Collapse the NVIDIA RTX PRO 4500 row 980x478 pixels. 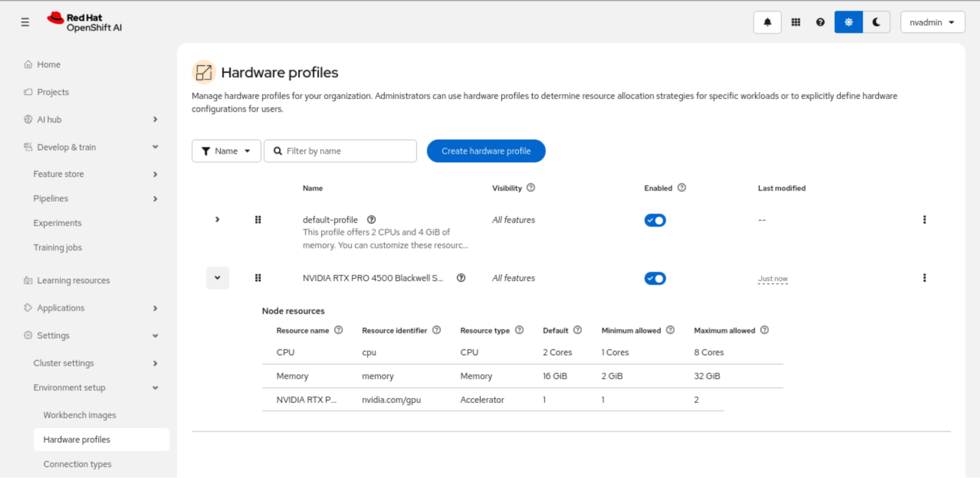click(x=217, y=278)
